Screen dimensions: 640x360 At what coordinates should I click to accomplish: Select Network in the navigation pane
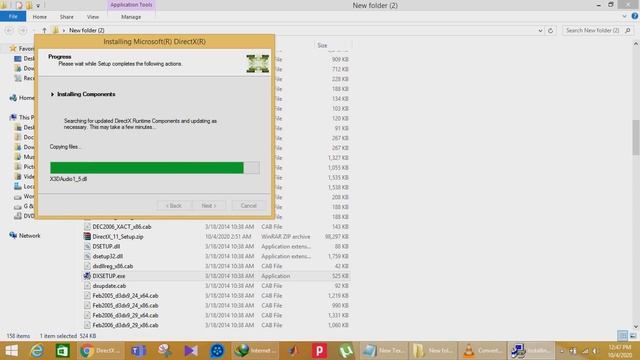click(x=29, y=236)
